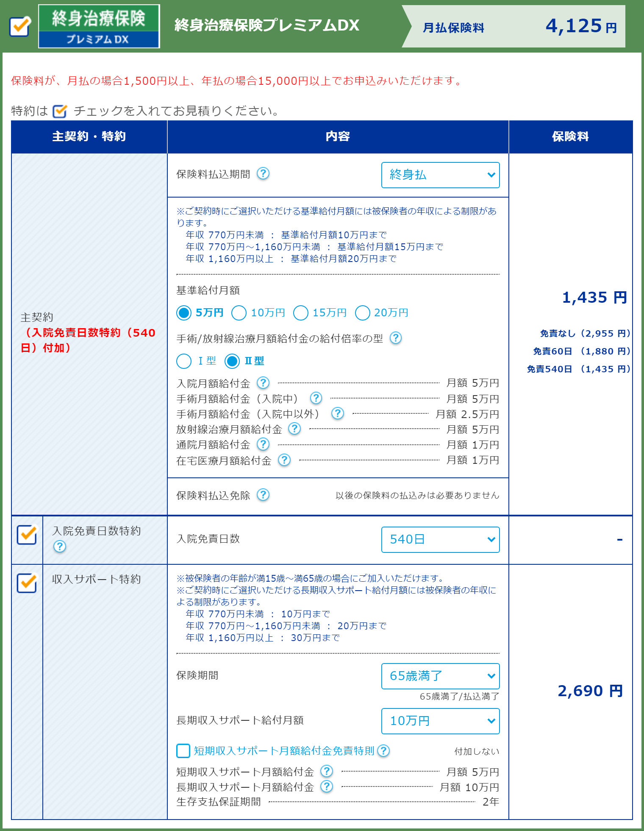Screen dimensions: 644x831
Task: Show help for 入院月額給付金
Action: coord(263,383)
